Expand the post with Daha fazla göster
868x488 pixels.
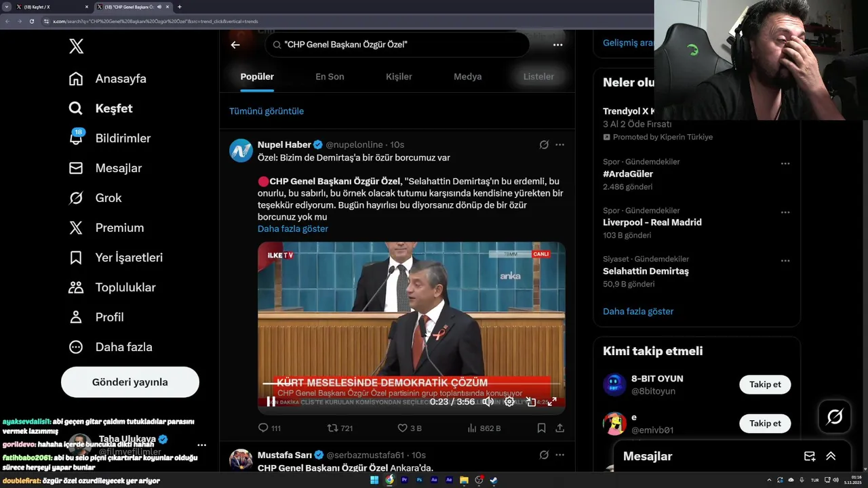click(293, 229)
